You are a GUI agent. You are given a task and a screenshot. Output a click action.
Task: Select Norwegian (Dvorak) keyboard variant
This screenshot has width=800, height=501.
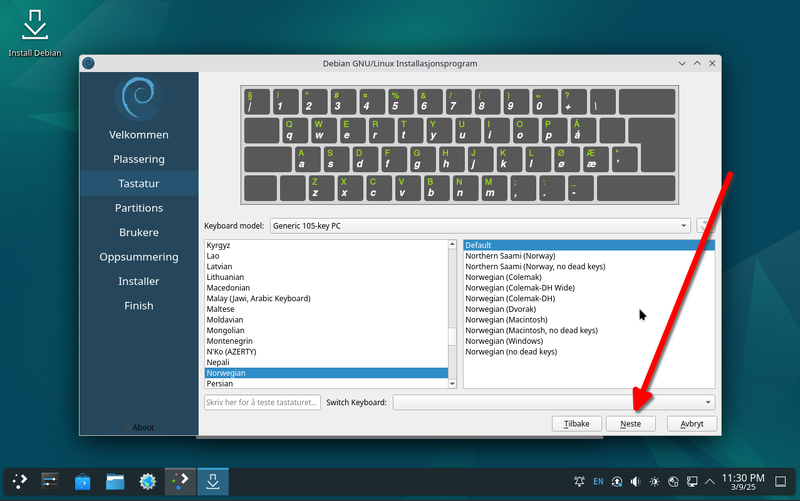tap(502, 309)
